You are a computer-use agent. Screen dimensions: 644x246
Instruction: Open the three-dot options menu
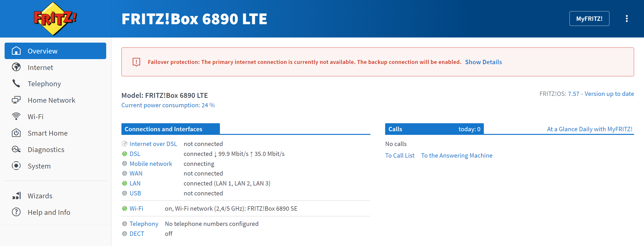pyautogui.click(x=627, y=18)
